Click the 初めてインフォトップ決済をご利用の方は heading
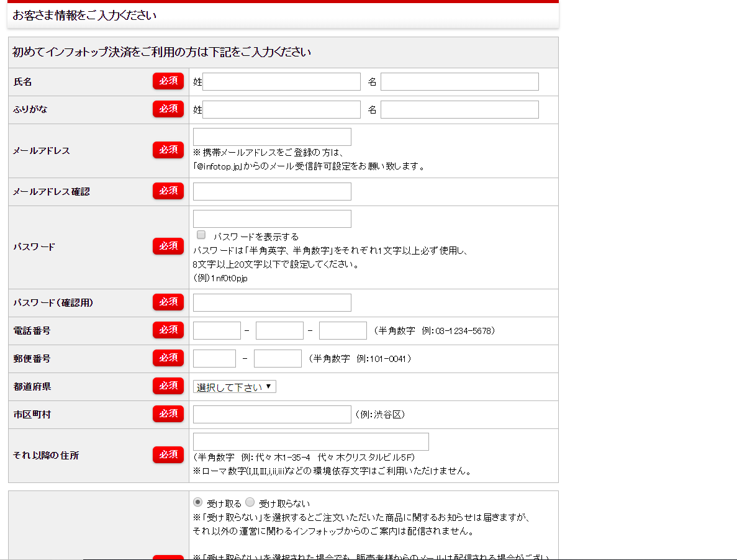737x560 pixels. (x=161, y=52)
